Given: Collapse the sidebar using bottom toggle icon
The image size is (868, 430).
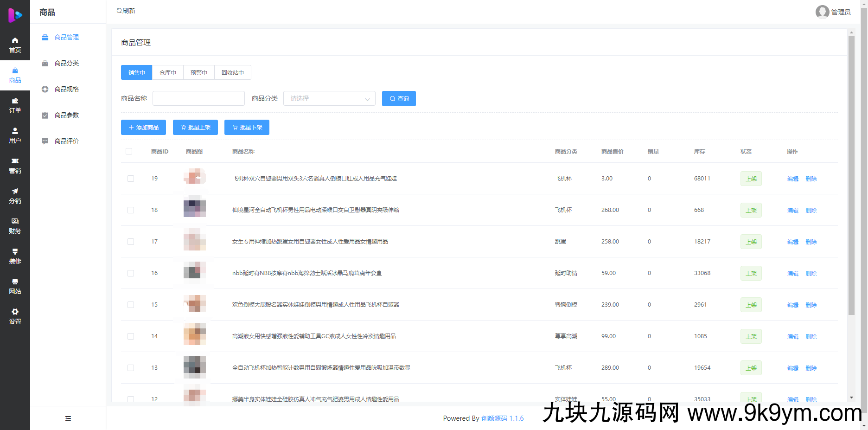Looking at the screenshot, I should (68, 418).
